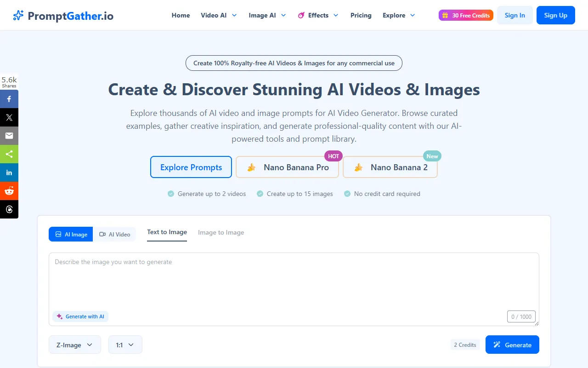Click the green ShareThis icon
The image size is (588, 368).
pos(9,154)
